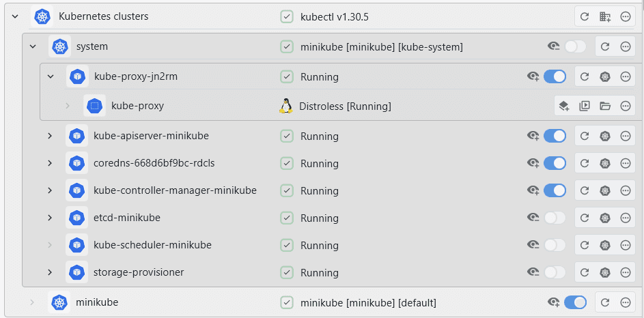Screen dimensions: 644x318
Task: Refresh the kube-proxy-jn2rm pod
Action: tap(585, 76)
